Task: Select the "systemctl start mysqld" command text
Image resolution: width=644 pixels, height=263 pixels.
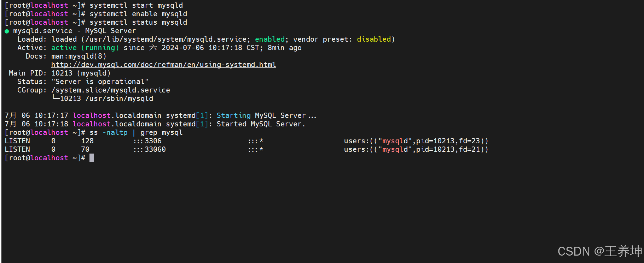Action: pyautogui.click(x=136, y=5)
